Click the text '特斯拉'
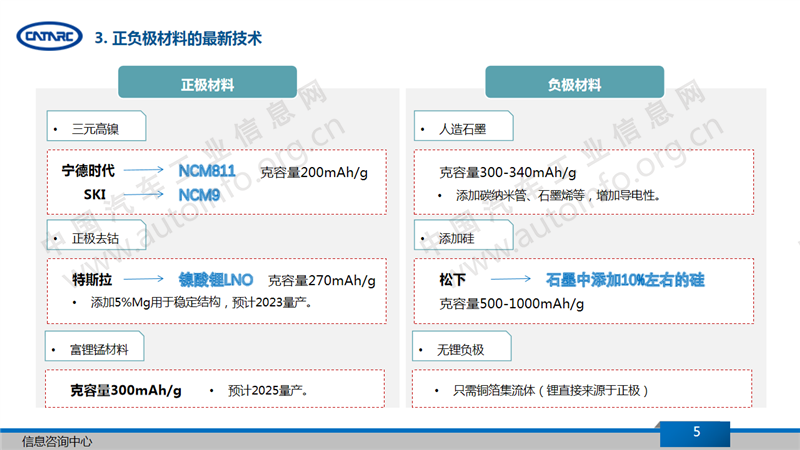The image size is (800, 450). pyautogui.click(x=92, y=280)
